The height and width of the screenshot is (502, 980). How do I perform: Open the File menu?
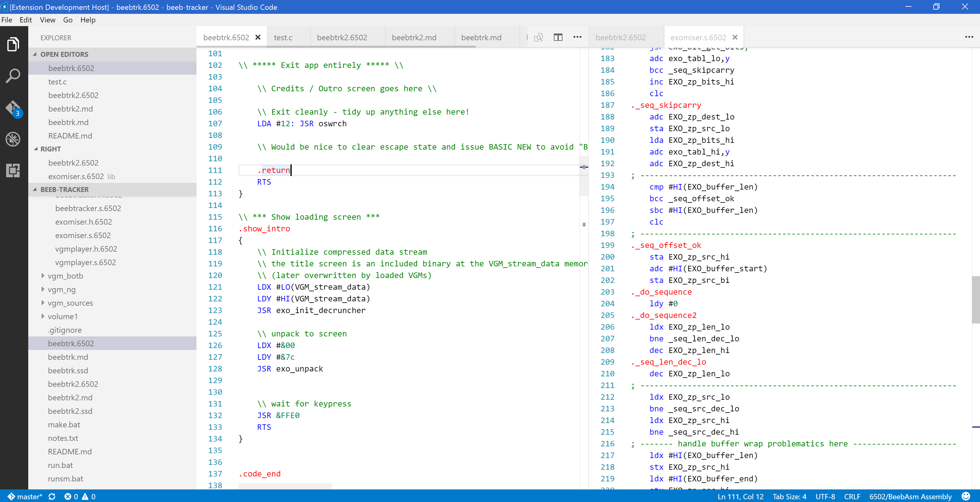click(x=7, y=20)
